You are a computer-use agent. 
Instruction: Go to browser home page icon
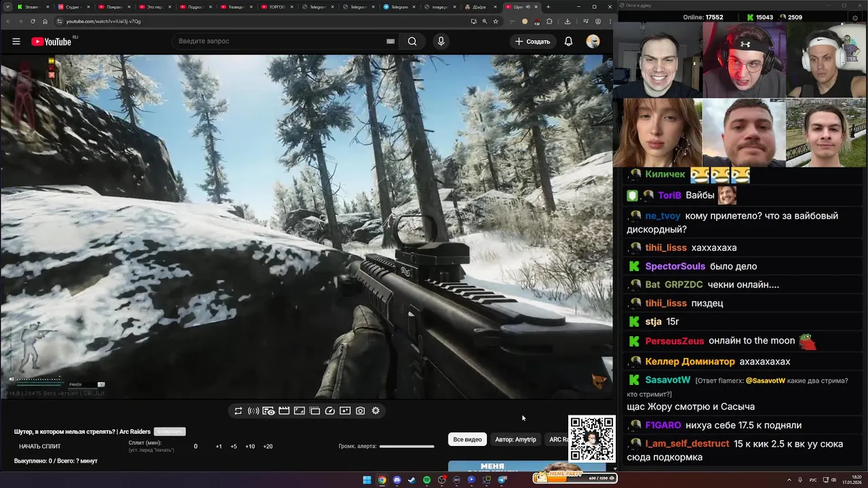click(45, 21)
